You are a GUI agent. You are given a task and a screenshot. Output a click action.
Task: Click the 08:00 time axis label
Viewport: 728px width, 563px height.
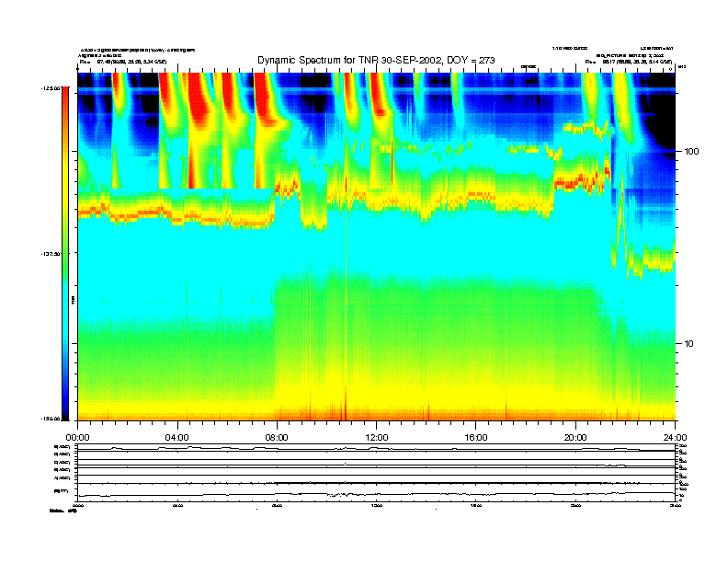[277, 438]
